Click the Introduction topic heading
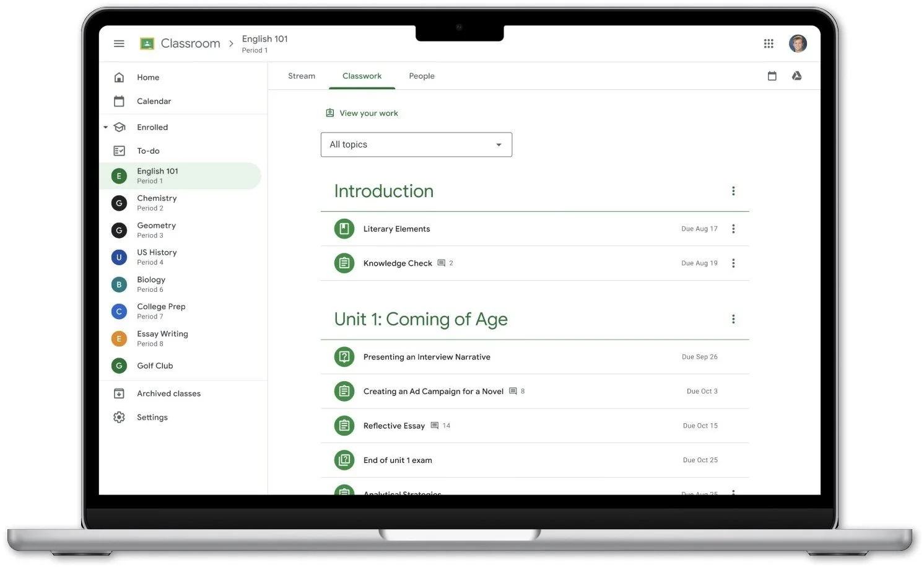 [x=384, y=191]
